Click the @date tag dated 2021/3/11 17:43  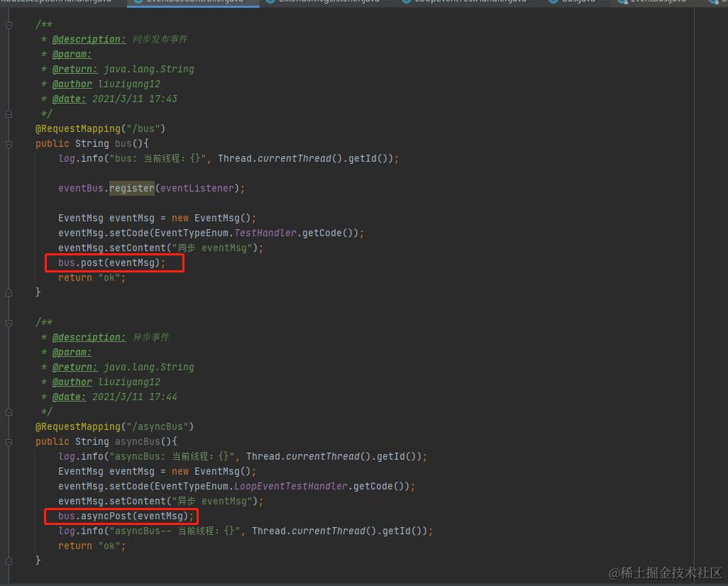click(x=69, y=99)
